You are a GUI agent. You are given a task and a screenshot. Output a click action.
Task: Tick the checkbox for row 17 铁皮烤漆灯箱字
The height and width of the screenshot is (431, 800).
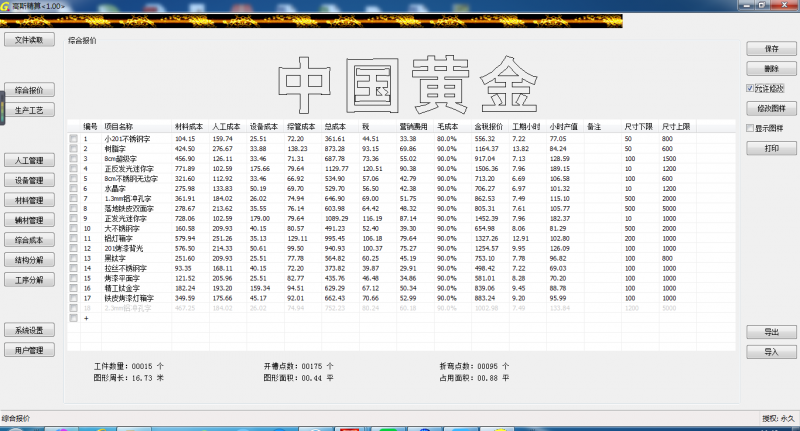click(73, 298)
